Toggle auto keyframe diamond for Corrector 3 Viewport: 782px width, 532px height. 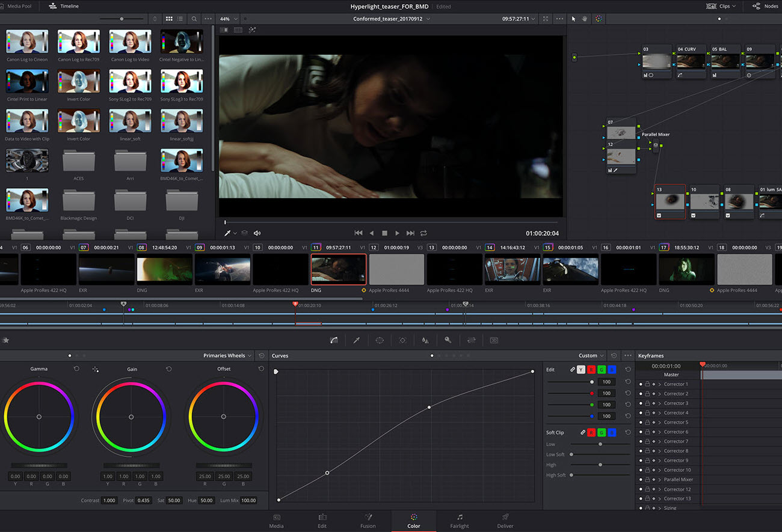pos(654,403)
